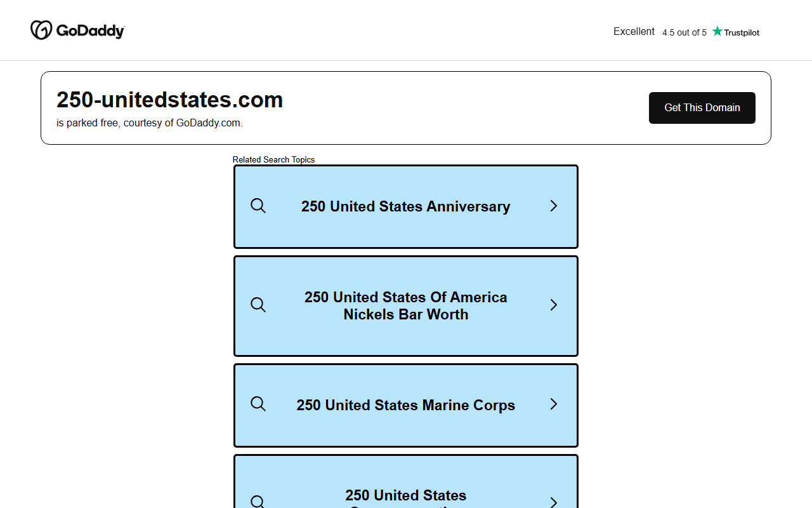Click magnifier icon beside Nickels Bar Worth
Screen dimensions: 812x508
click(258, 305)
